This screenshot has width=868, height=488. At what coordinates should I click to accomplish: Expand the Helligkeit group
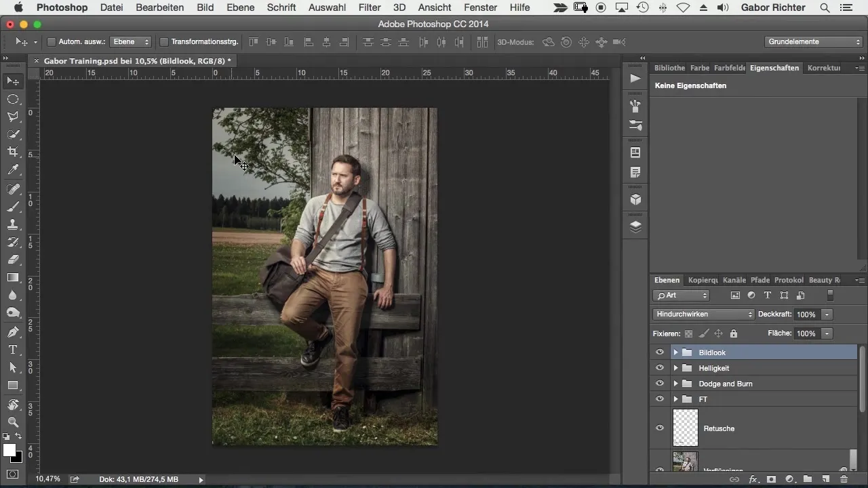675,368
